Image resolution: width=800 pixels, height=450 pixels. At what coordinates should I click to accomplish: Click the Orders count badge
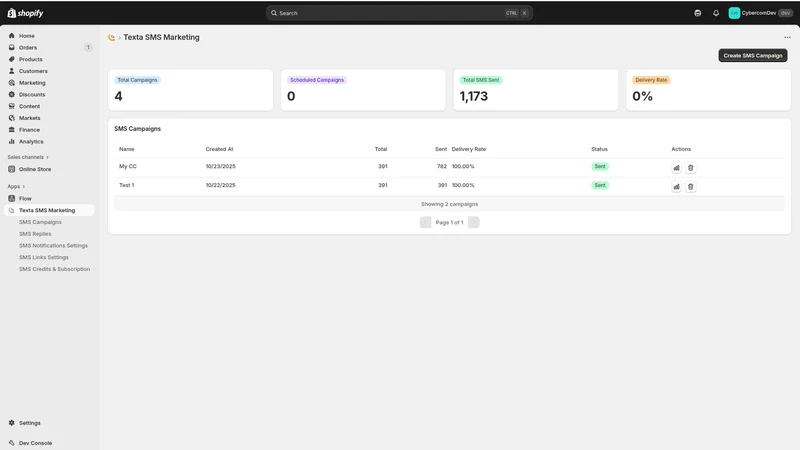88,47
